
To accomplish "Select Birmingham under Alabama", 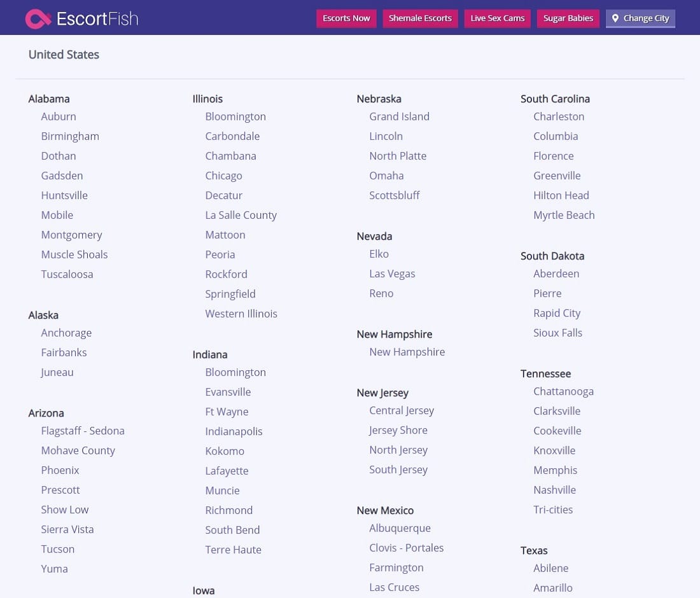I will 70,136.
